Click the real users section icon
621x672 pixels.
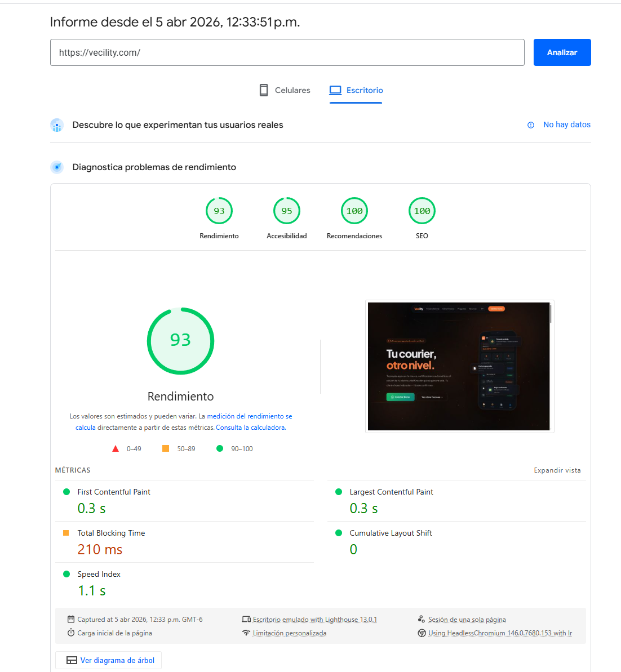(x=57, y=125)
